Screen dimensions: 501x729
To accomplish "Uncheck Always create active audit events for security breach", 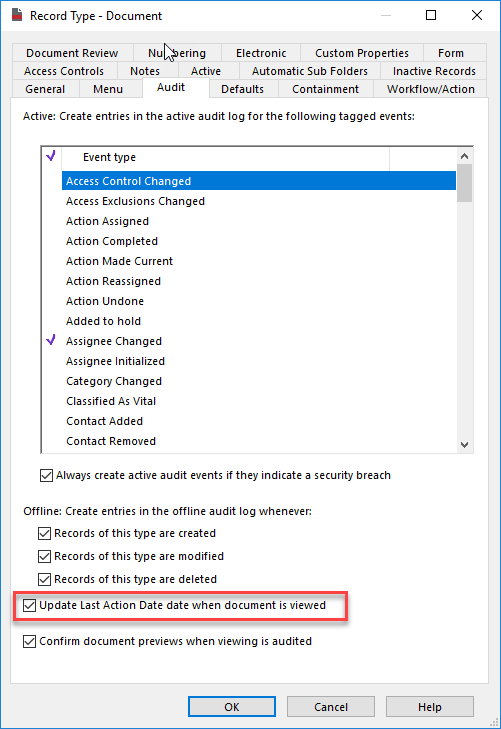I will tap(46, 476).
